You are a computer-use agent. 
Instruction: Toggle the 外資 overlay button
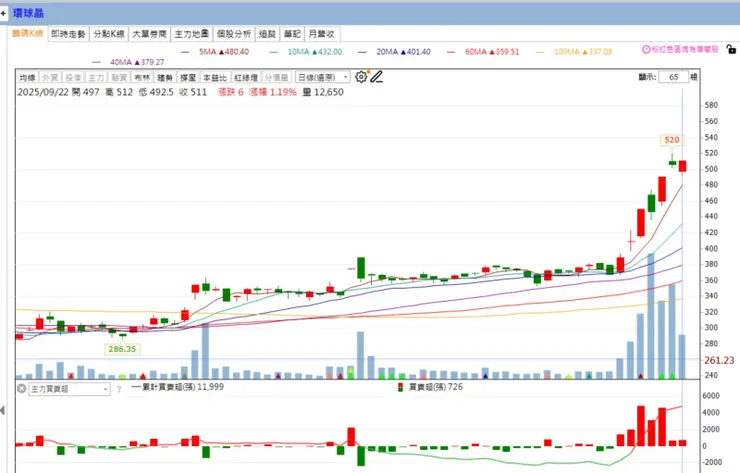(50, 77)
